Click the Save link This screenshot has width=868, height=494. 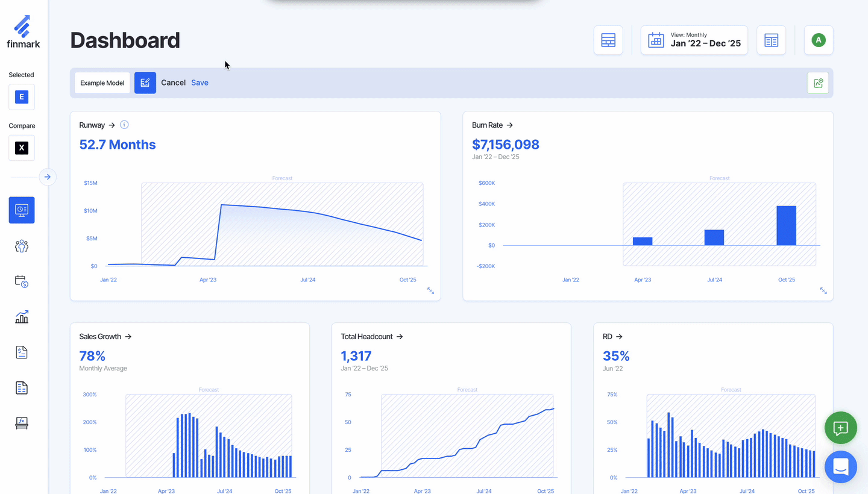(200, 83)
